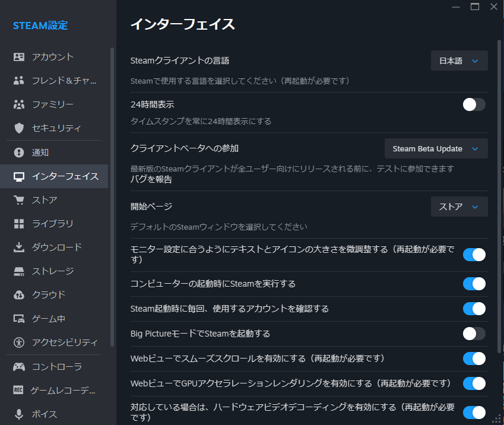Toggle ハードウェアビデオデコーディング switch
The height and width of the screenshot is (425, 504).
[x=474, y=413]
